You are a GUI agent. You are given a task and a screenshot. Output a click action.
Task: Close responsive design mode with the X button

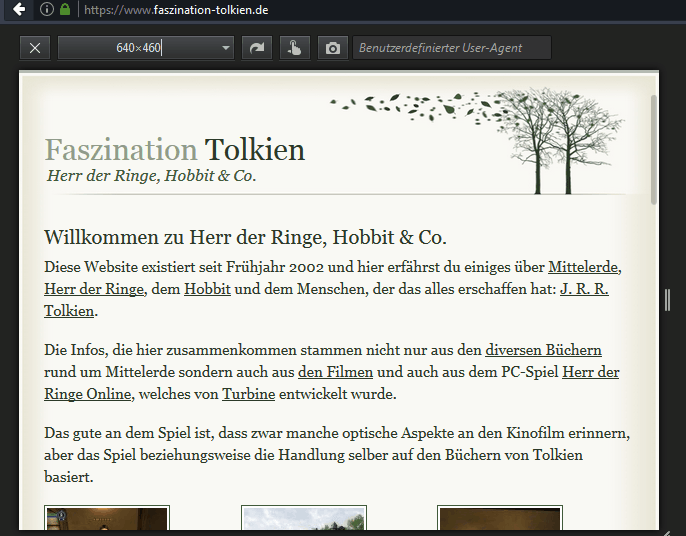[35, 48]
